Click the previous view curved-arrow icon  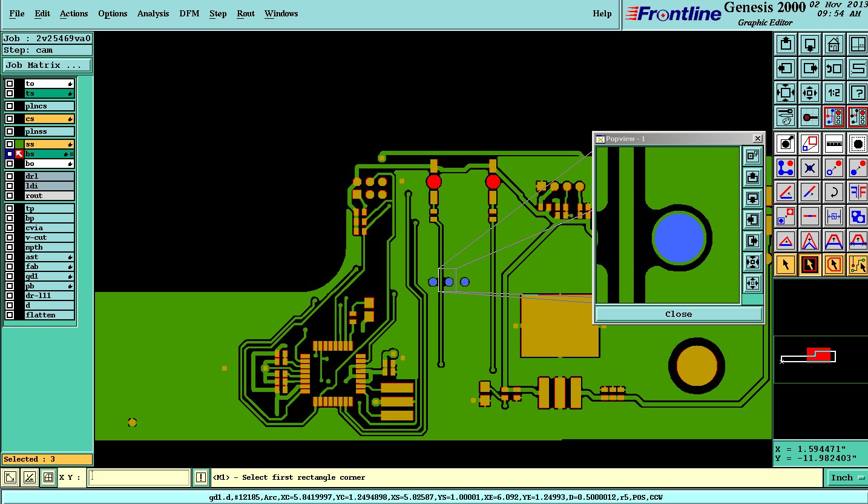point(834,68)
